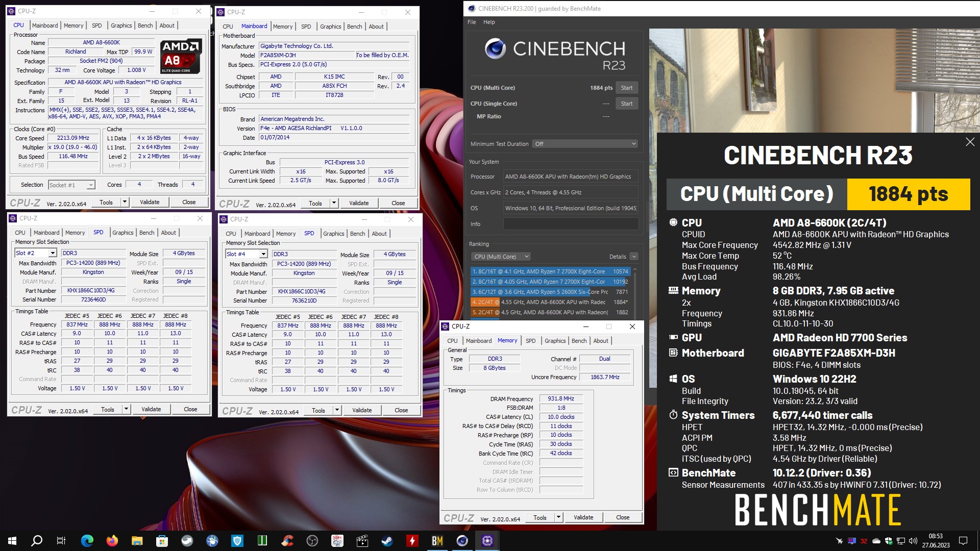Image resolution: width=980 pixels, height=551 pixels.
Task: Expand the ranking Details chevron
Action: pos(634,257)
